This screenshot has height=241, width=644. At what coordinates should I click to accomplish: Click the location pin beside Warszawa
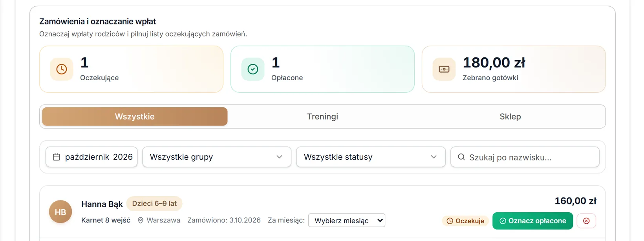(141, 220)
